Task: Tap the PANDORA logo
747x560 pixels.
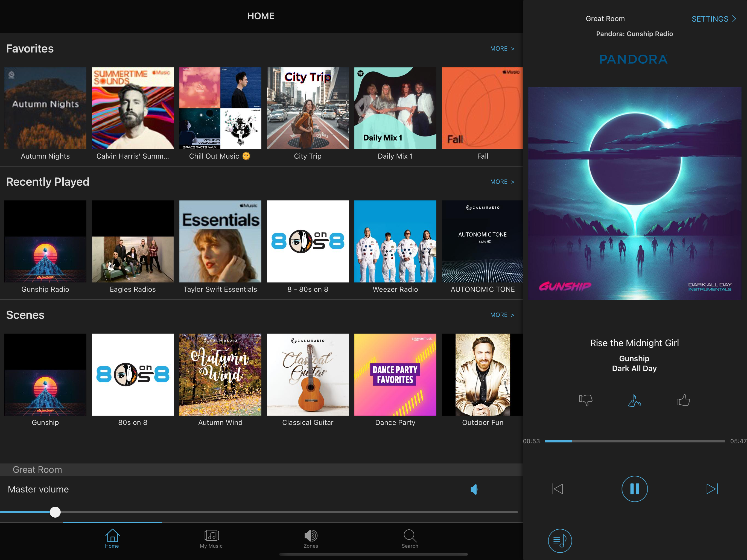Action: pos(634,59)
